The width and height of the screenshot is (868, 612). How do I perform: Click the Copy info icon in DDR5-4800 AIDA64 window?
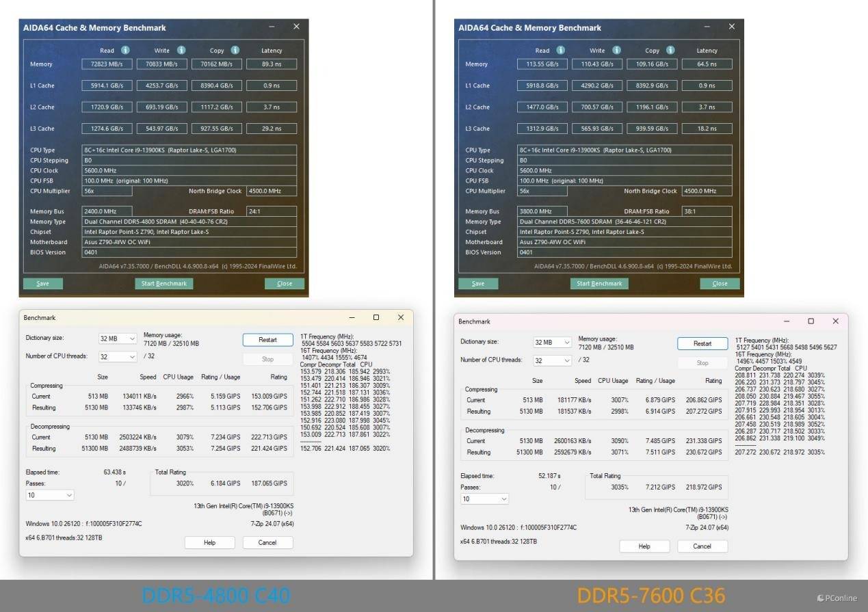click(x=235, y=50)
